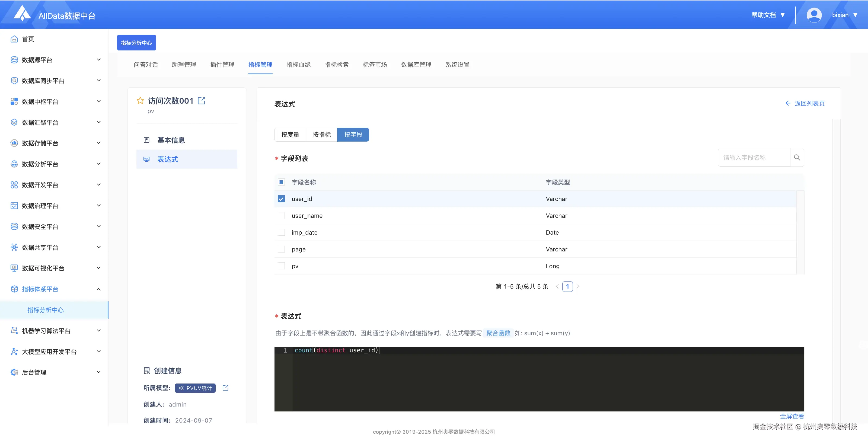The height and width of the screenshot is (441, 868).
Task: Click the favorite star next to 访问次数001
Action: [140, 101]
